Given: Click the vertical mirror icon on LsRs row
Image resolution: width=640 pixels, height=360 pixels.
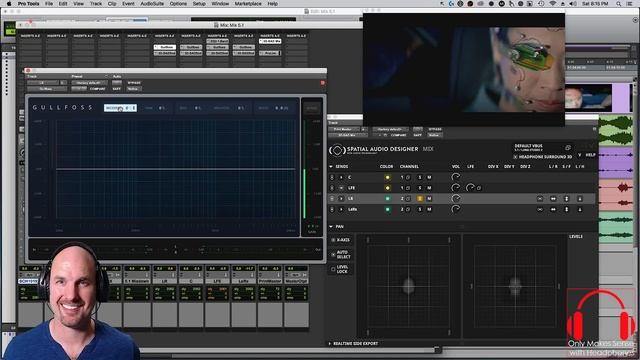Looking at the screenshot, I should (567, 209).
